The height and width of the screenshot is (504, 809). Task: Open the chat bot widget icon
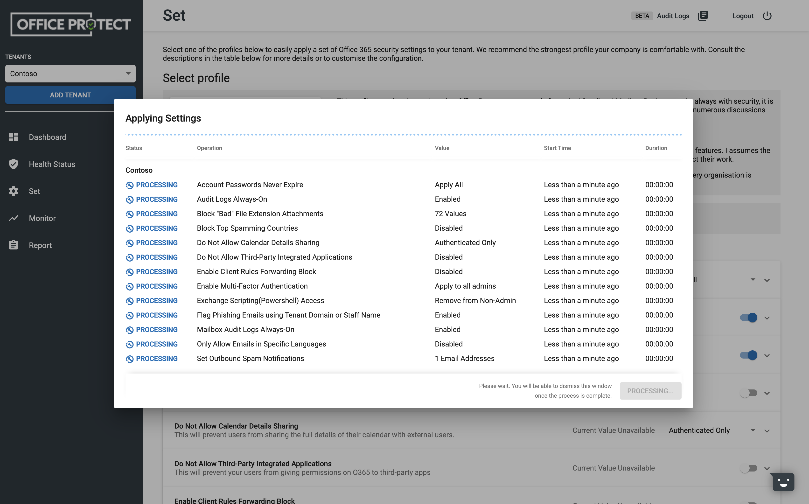tap(785, 481)
